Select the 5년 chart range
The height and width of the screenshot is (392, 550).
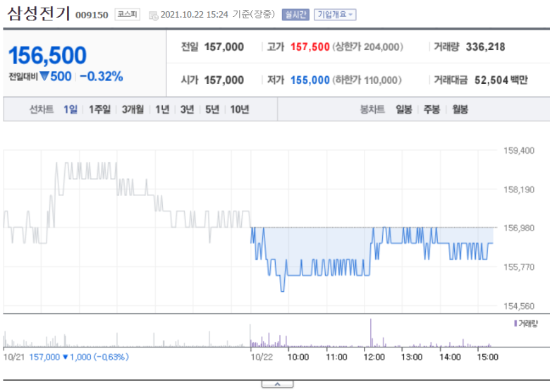[212, 109]
